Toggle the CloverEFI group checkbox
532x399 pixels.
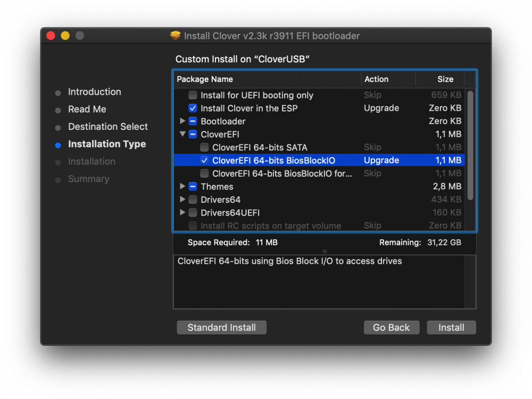(x=193, y=135)
